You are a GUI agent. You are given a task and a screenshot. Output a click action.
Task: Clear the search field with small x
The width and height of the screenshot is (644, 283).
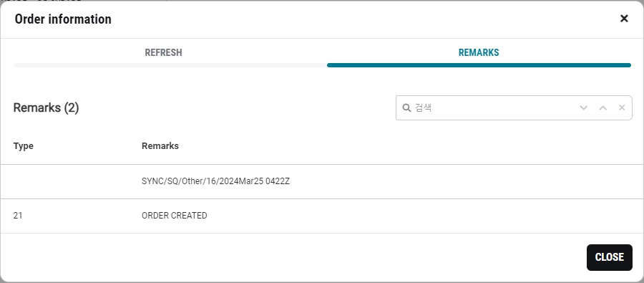(622, 107)
